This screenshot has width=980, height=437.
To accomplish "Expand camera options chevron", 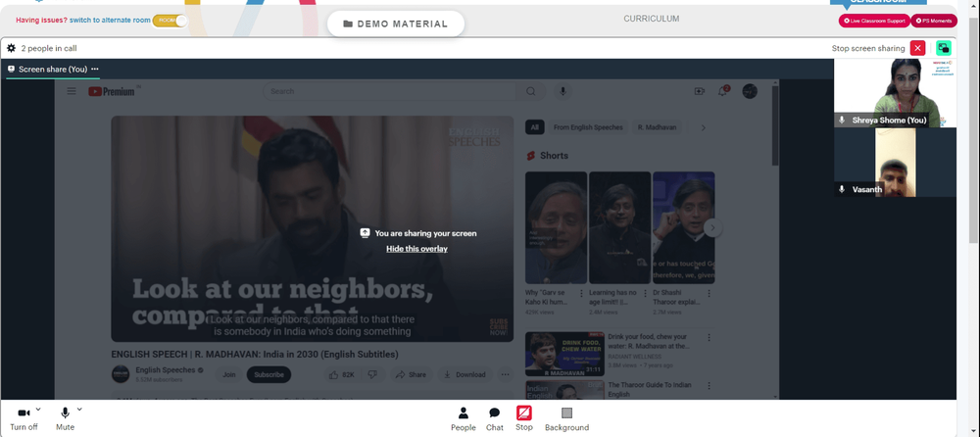I will 38,409.
